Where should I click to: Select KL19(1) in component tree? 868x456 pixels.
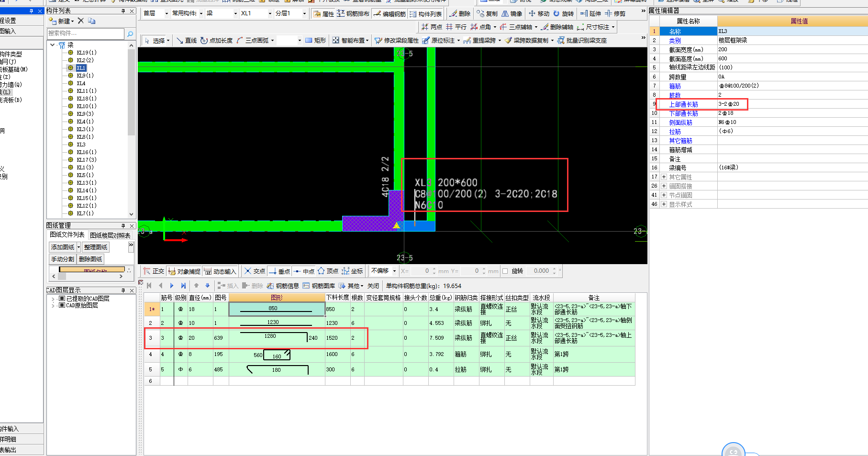click(86, 53)
